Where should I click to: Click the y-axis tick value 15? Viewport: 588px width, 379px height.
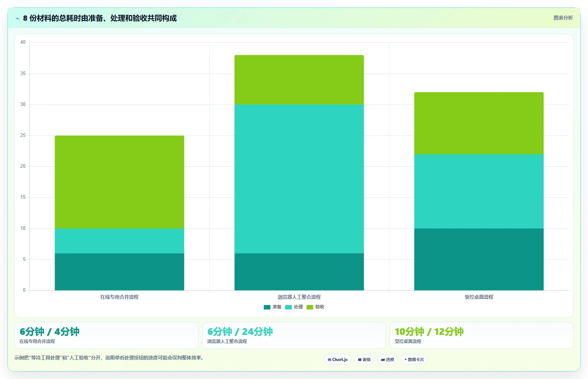tap(23, 197)
